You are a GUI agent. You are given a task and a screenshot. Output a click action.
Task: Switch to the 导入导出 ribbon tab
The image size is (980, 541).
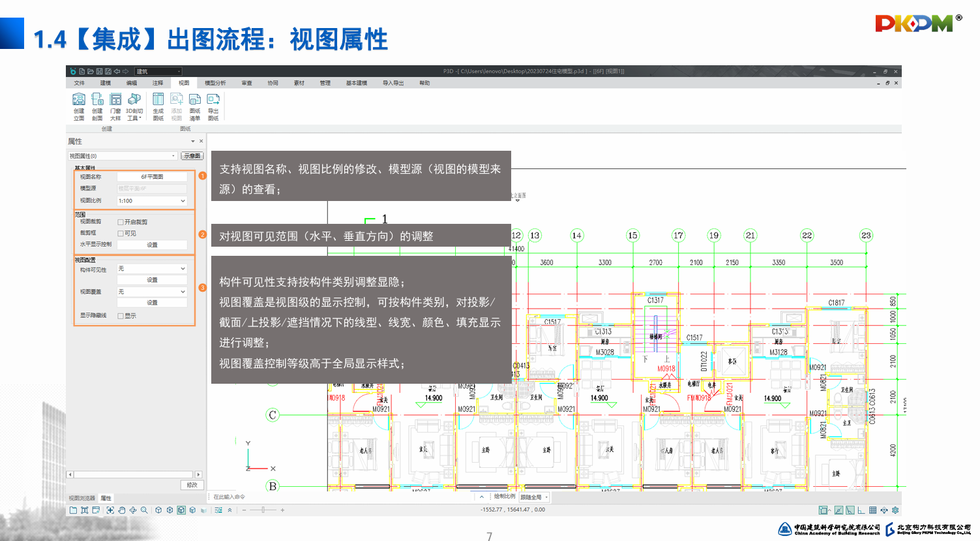click(x=393, y=83)
